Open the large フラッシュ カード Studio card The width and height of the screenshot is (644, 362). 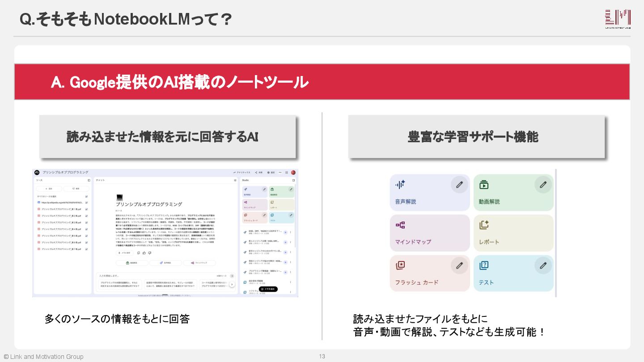click(x=430, y=274)
